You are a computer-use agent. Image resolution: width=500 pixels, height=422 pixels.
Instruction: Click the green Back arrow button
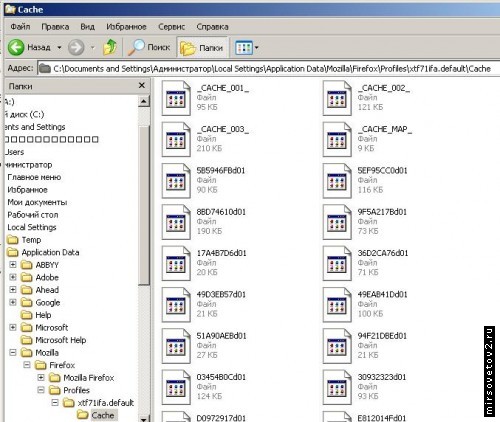(x=16, y=47)
